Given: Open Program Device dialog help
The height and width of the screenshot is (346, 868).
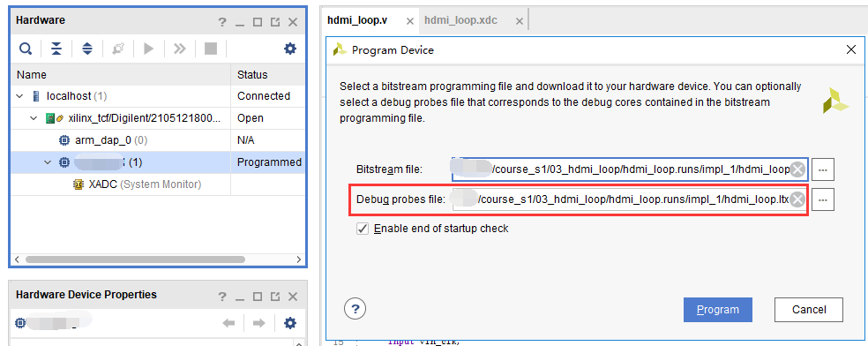Looking at the screenshot, I should [x=355, y=309].
